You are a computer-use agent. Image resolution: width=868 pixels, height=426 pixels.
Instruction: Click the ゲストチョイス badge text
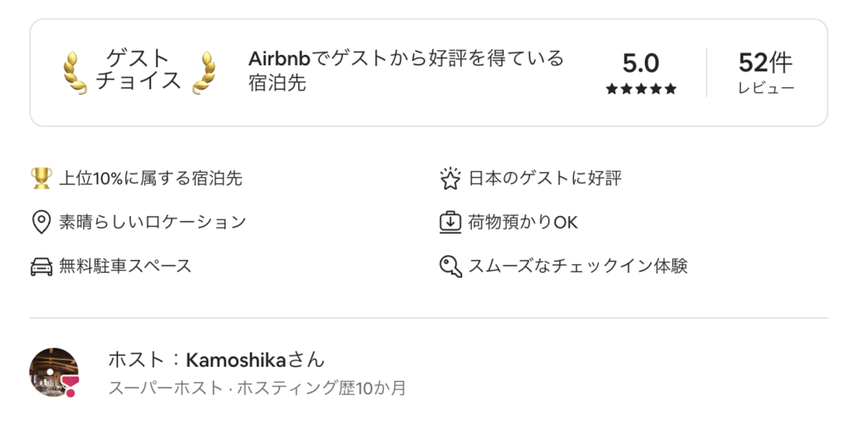(x=139, y=70)
